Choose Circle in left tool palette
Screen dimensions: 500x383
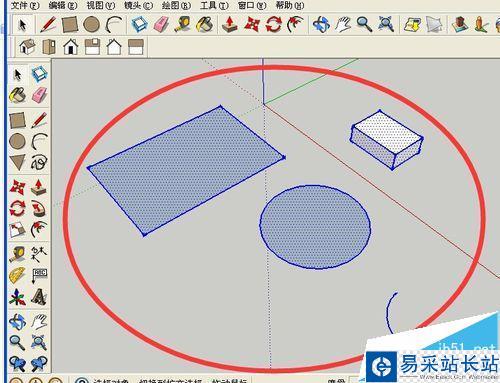point(17,142)
